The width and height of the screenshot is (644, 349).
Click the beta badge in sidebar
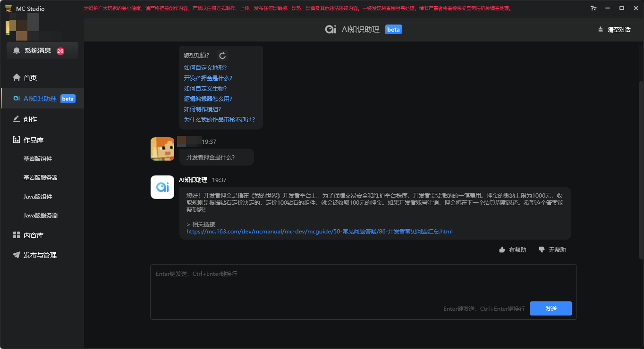click(68, 99)
